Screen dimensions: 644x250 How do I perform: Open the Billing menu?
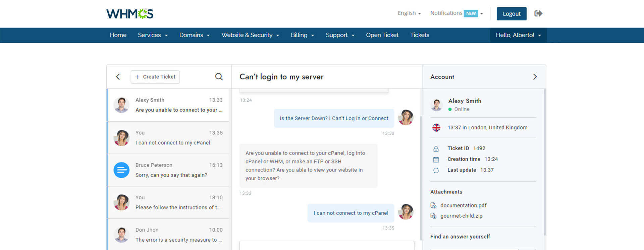tap(302, 35)
